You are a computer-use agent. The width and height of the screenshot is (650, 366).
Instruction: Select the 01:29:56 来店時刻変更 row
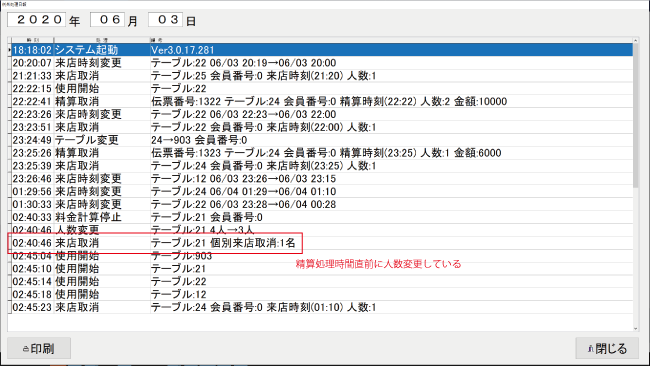coord(322,191)
